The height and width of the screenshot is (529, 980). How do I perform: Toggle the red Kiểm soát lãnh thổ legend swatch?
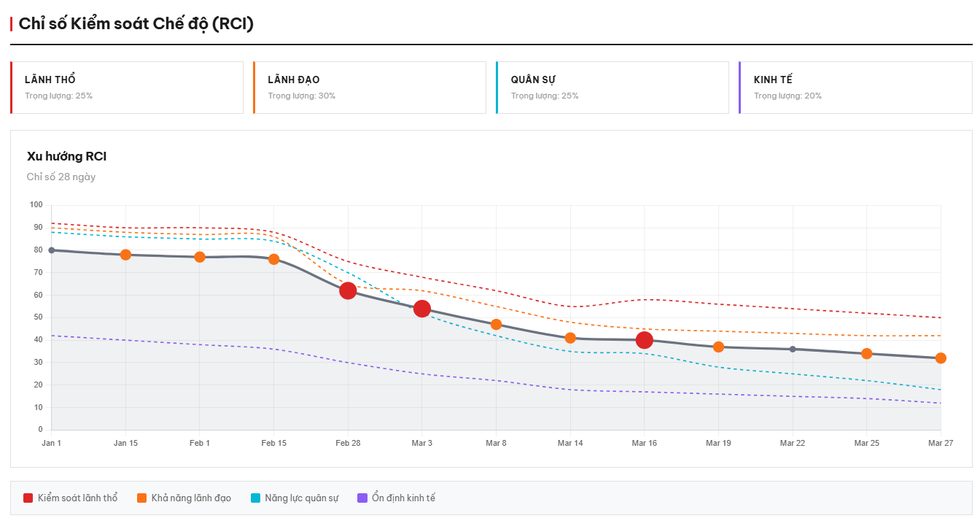(x=28, y=498)
